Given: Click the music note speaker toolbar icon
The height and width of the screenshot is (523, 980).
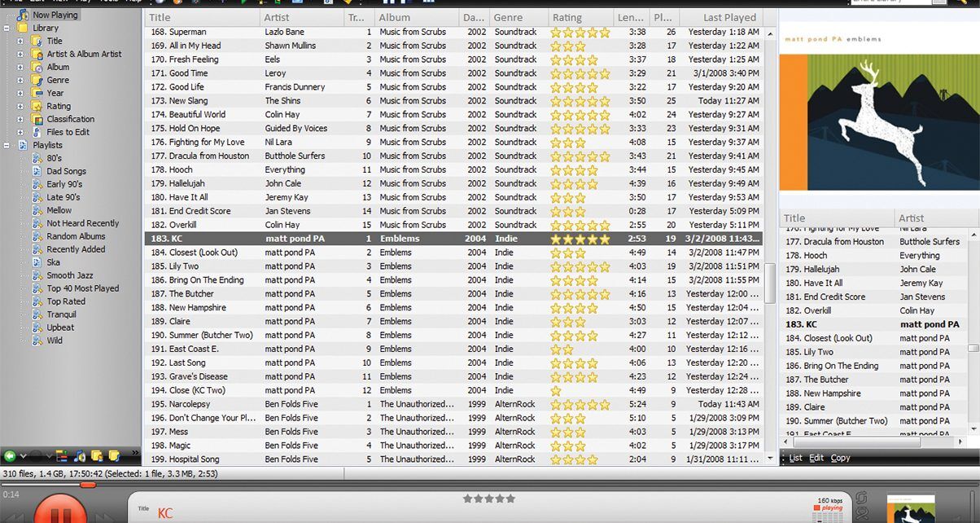Looking at the screenshot, I should [80, 456].
